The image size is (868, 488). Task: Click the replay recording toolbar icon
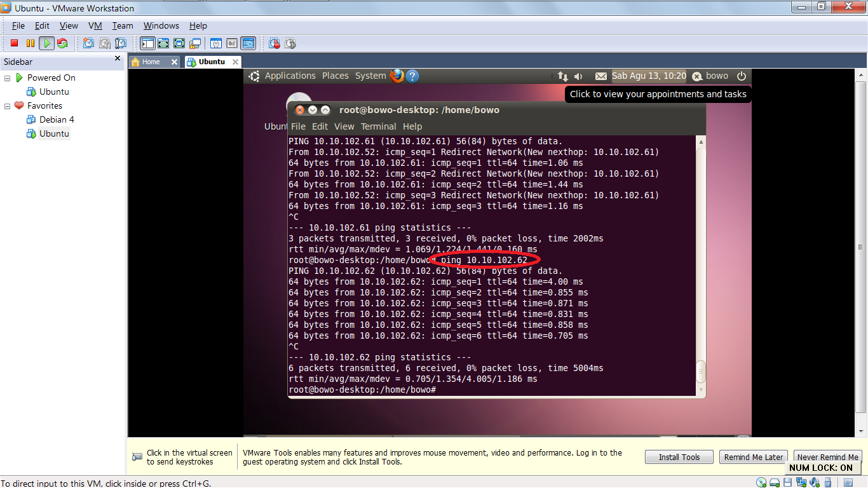point(290,43)
